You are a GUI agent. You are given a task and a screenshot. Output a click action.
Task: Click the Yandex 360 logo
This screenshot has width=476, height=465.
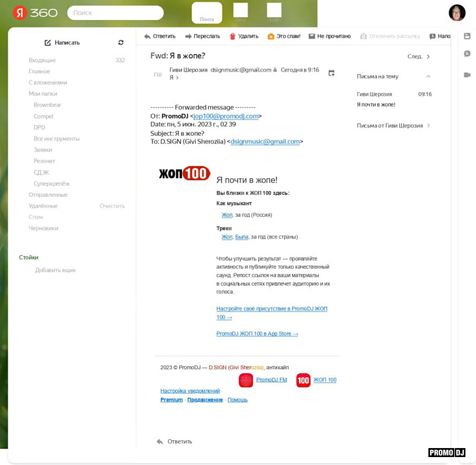pos(35,13)
